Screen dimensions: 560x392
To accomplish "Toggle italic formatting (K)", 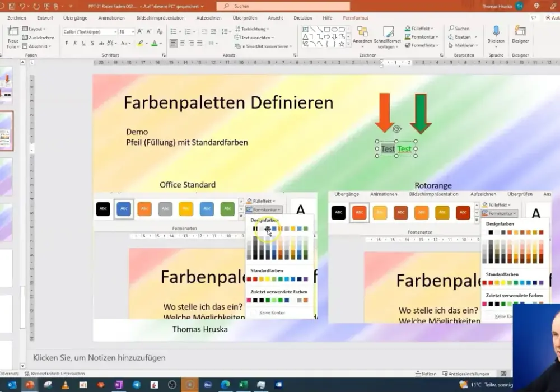I will (75, 43).
